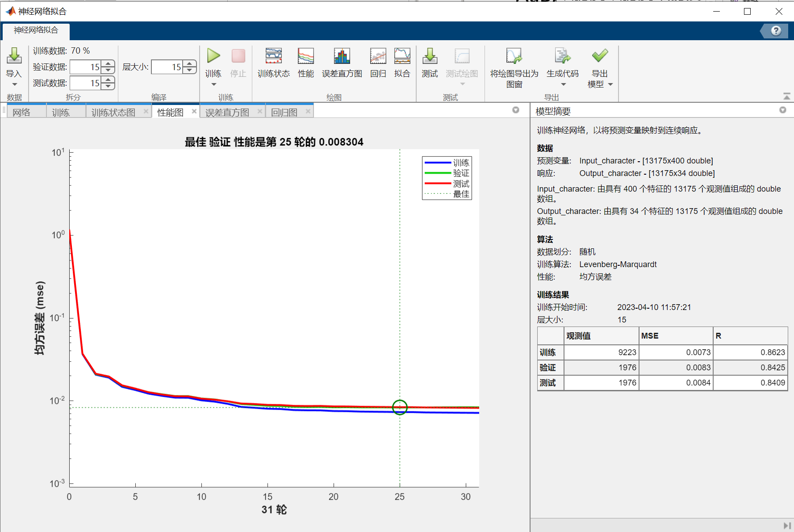This screenshot has width=794, height=532.
Task: Click the validation data (验证数据) input field
Action: click(86, 67)
